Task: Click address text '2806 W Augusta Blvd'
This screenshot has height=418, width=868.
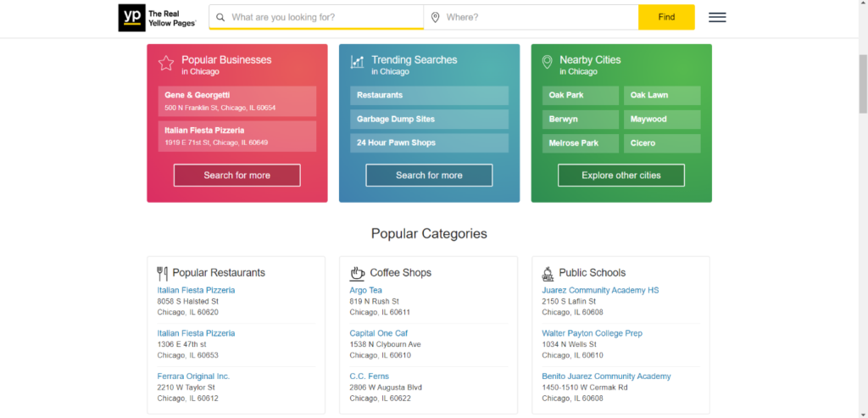Action: [386, 387]
